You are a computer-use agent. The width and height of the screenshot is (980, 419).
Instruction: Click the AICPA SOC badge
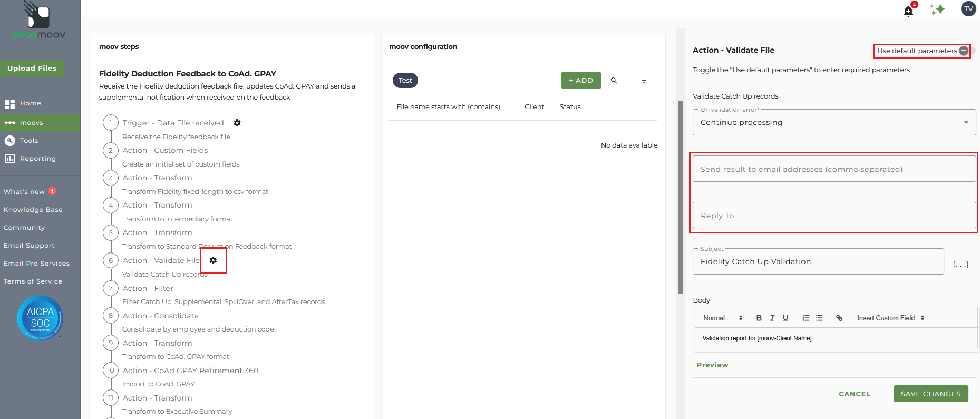pyautogui.click(x=40, y=318)
